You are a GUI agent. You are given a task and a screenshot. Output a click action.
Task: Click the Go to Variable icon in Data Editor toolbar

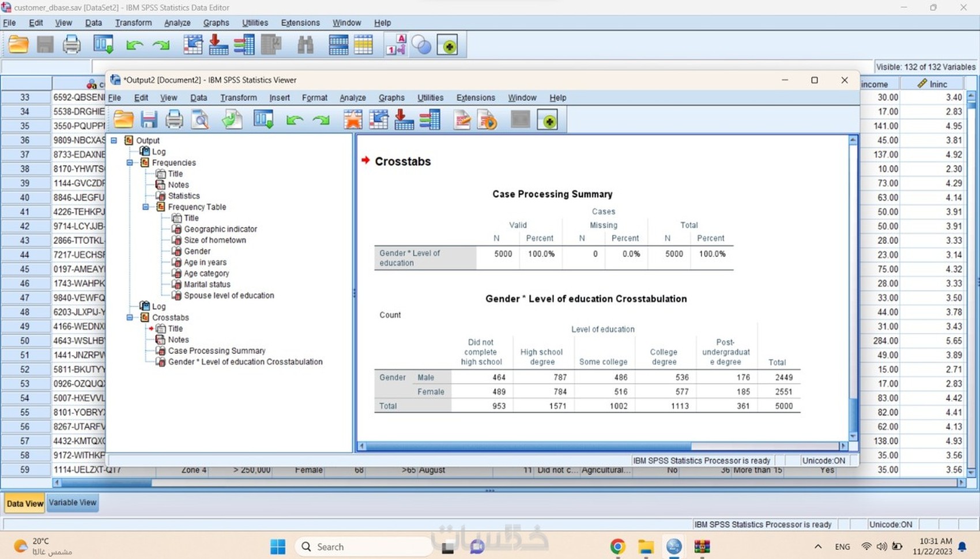pyautogui.click(x=218, y=45)
